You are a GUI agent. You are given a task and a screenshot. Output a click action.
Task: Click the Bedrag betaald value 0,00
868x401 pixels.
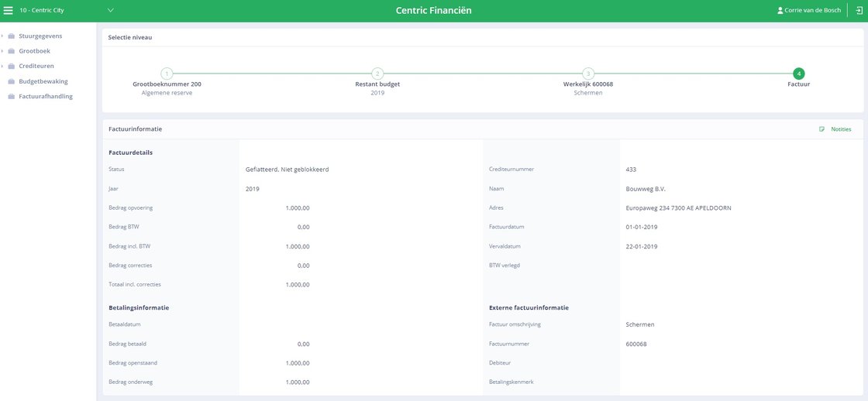coord(303,344)
